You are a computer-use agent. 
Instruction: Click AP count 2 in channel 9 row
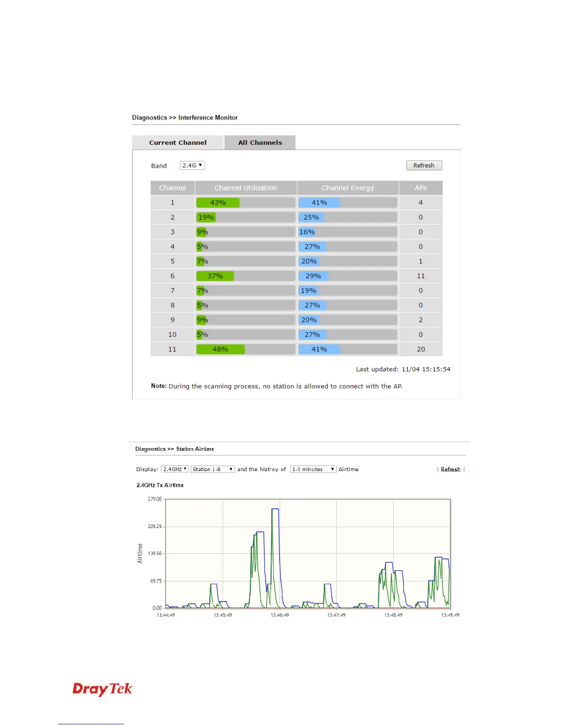pyautogui.click(x=421, y=320)
